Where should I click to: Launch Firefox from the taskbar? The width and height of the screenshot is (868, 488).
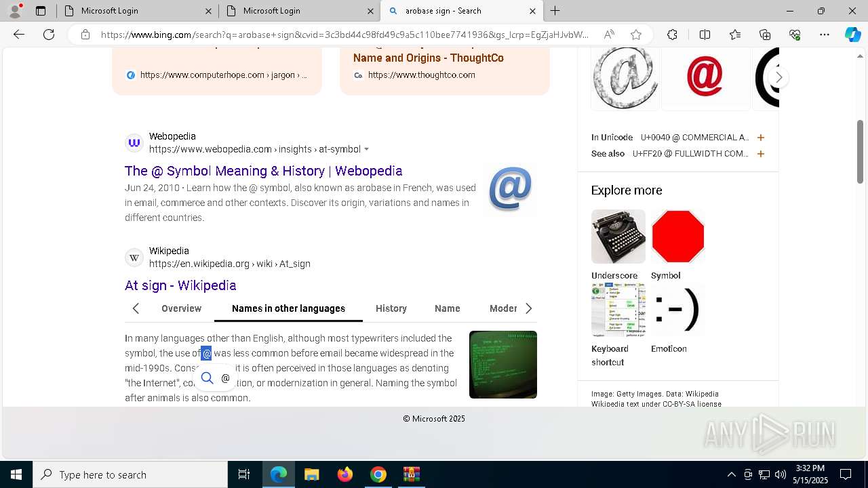tap(345, 474)
